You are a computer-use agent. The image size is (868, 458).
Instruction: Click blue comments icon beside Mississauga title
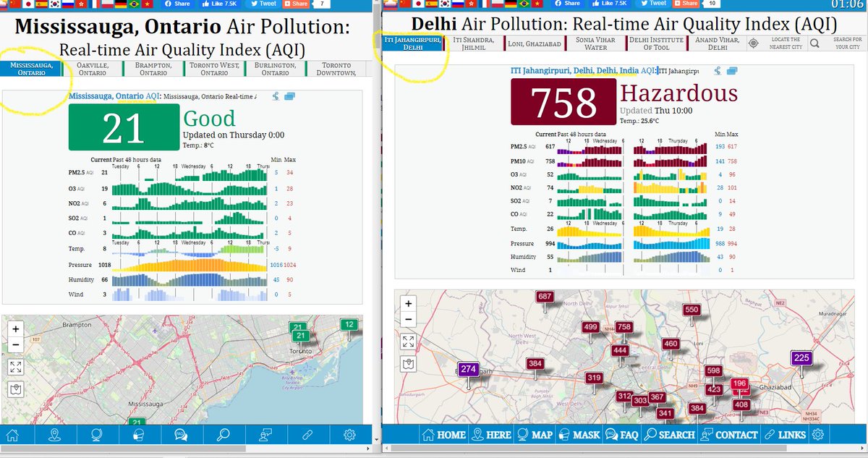point(289,96)
